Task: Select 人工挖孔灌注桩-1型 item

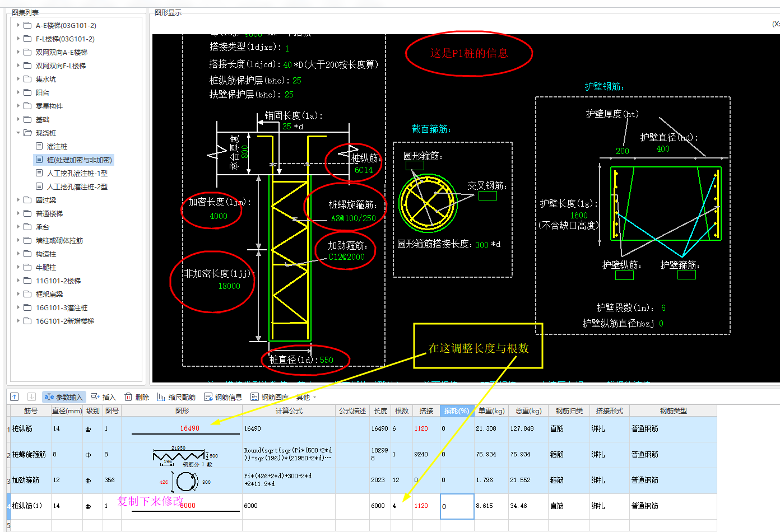Action: pos(77,173)
